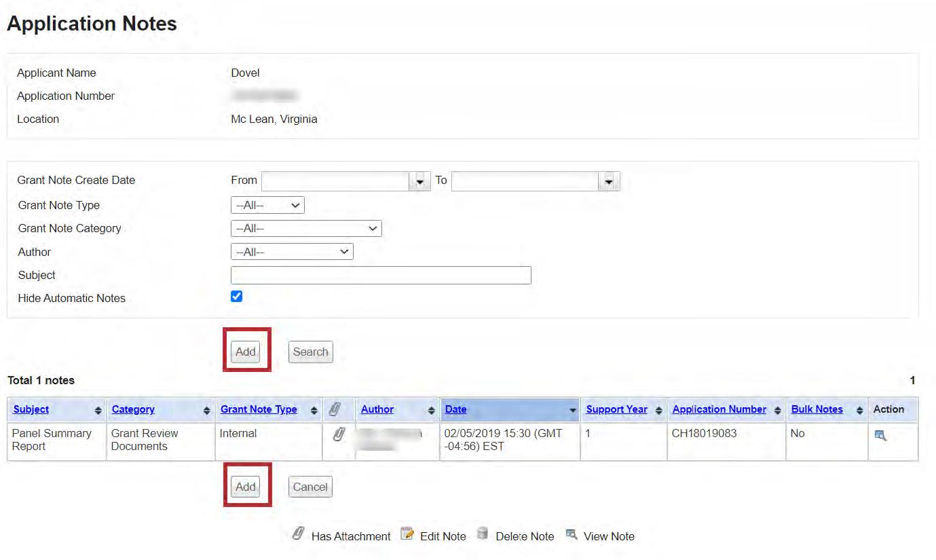The image size is (936, 560).
Task: Sort notes by Support Year header
Action: click(x=616, y=409)
